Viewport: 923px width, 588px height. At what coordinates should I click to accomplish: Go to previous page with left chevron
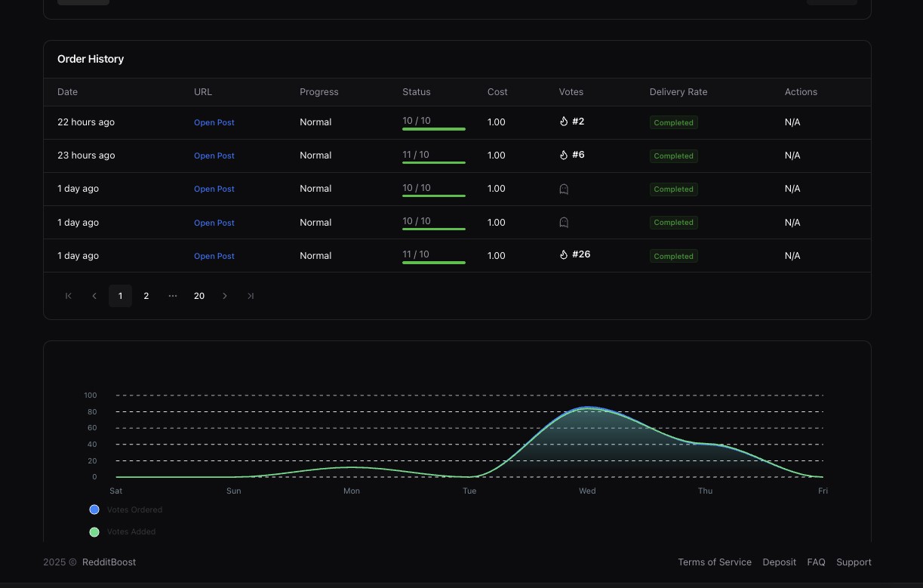click(94, 296)
